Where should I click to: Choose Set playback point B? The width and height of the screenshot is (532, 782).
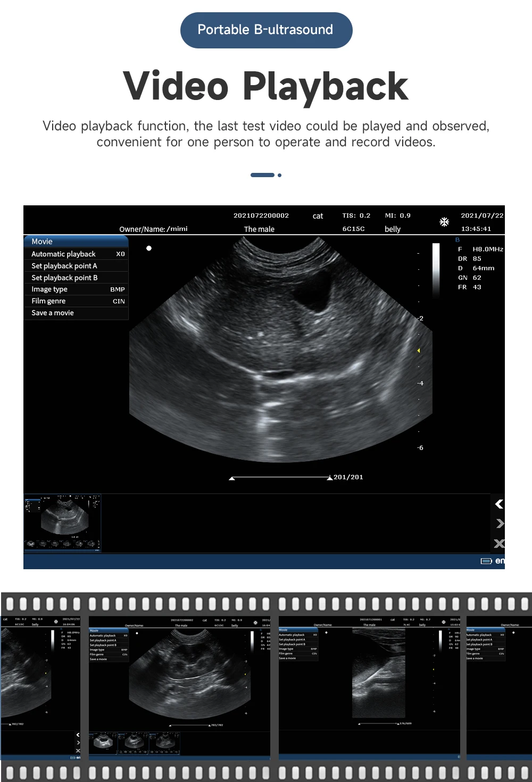click(x=76, y=278)
